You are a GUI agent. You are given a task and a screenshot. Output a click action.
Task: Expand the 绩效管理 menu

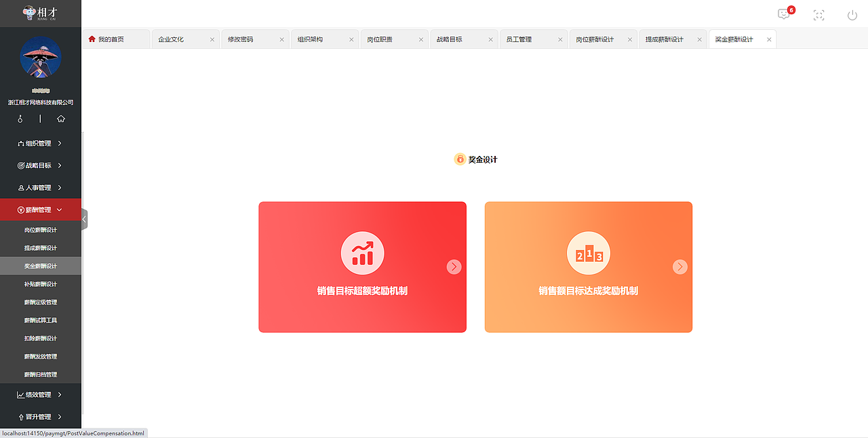coord(41,395)
